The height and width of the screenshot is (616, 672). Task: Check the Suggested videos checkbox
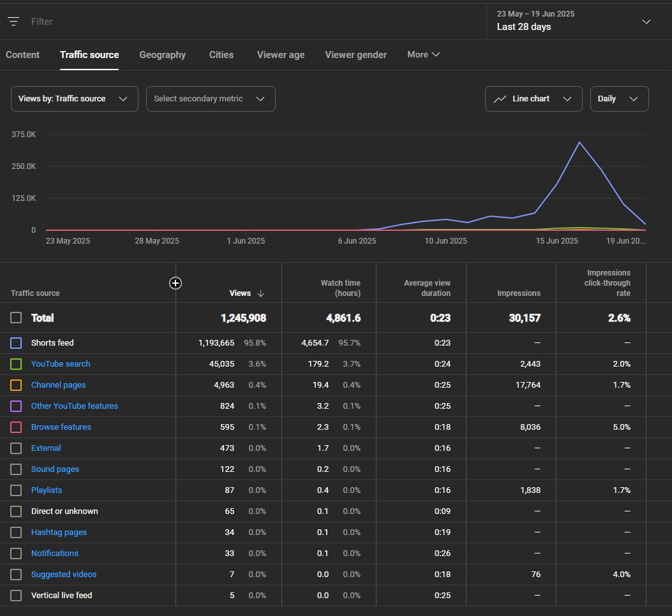(16, 575)
